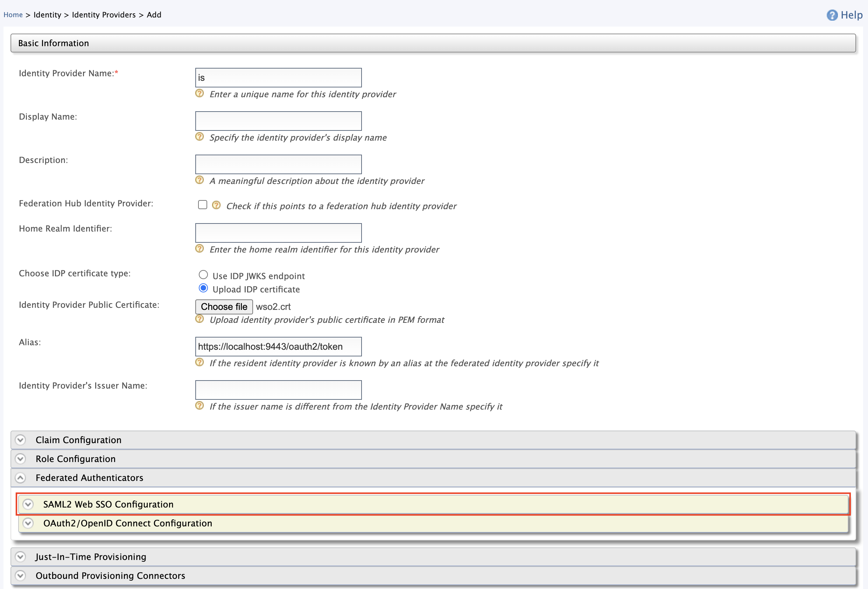Click the help icon for Federation Hub option
This screenshot has height=589, width=868.
point(216,205)
